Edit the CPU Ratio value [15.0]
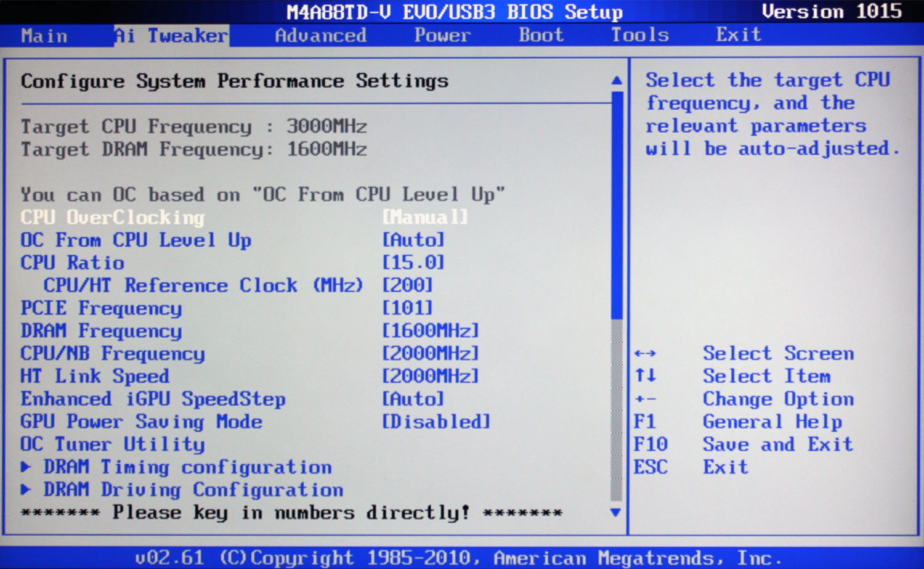Image resolution: width=924 pixels, height=569 pixels. coord(413,263)
